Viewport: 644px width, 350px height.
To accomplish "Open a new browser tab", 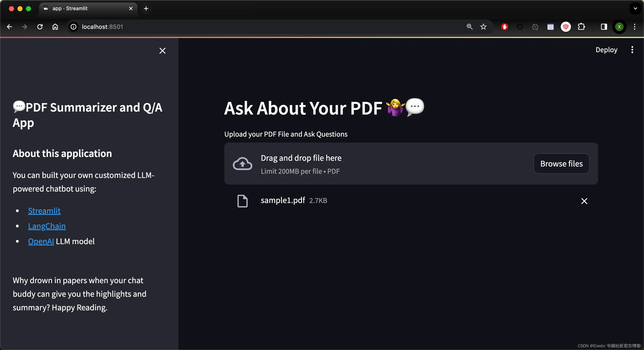I will tap(146, 9).
